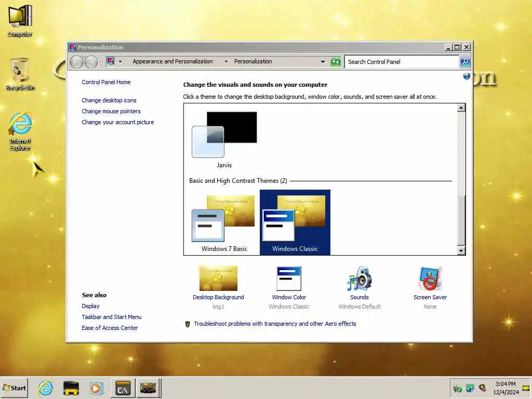Select the Jarvis theme
The image size is (532, 399).
pos(224,139)
